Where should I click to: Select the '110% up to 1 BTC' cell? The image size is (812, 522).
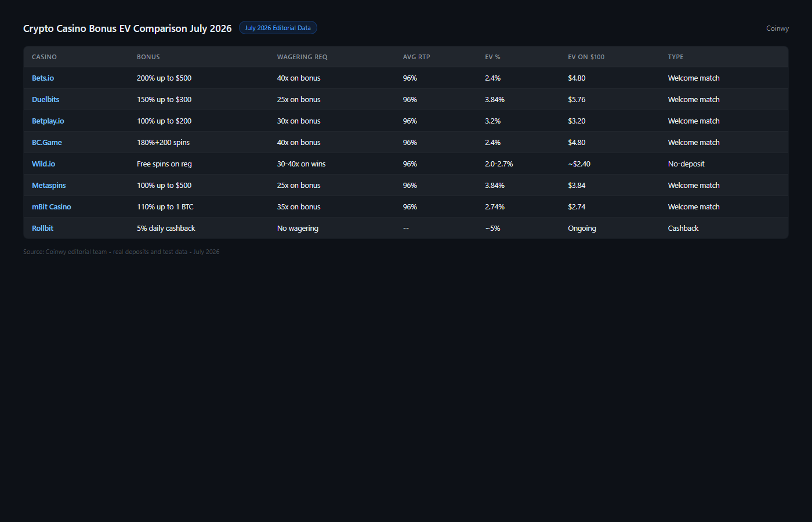click(165, 207)
